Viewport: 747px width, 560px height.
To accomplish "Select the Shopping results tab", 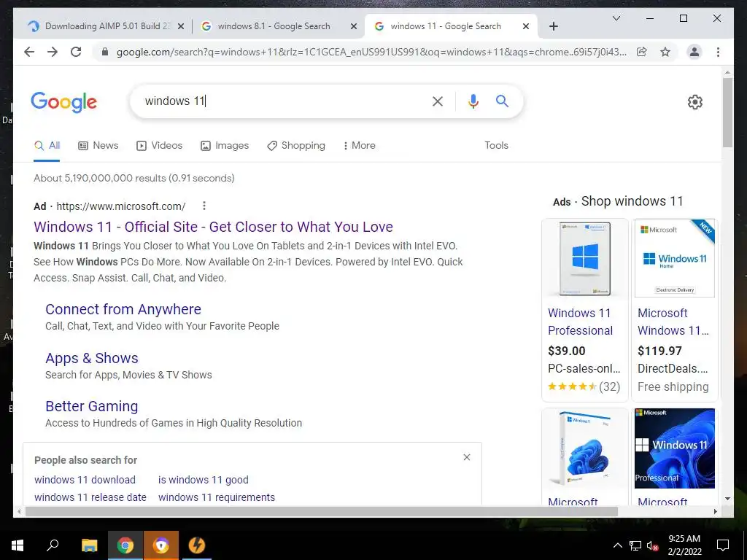I will pyautogui.click(x=296, y=145).
